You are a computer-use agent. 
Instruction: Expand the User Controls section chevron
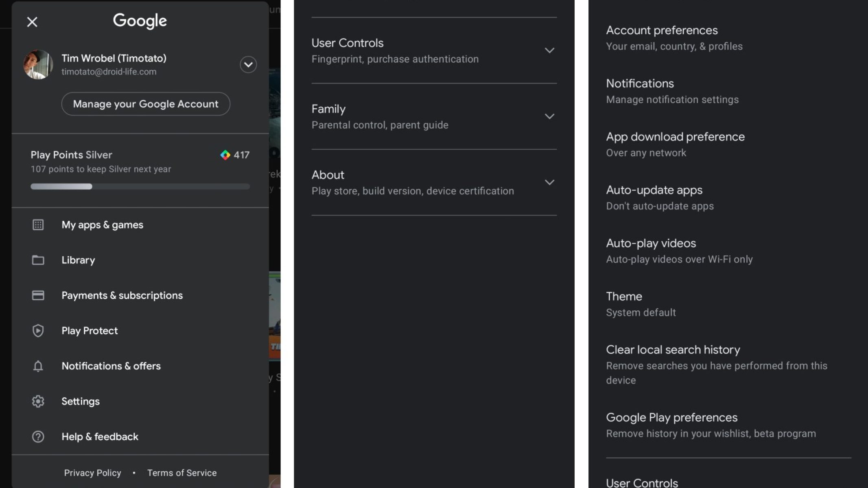click(x=549, y=50)
